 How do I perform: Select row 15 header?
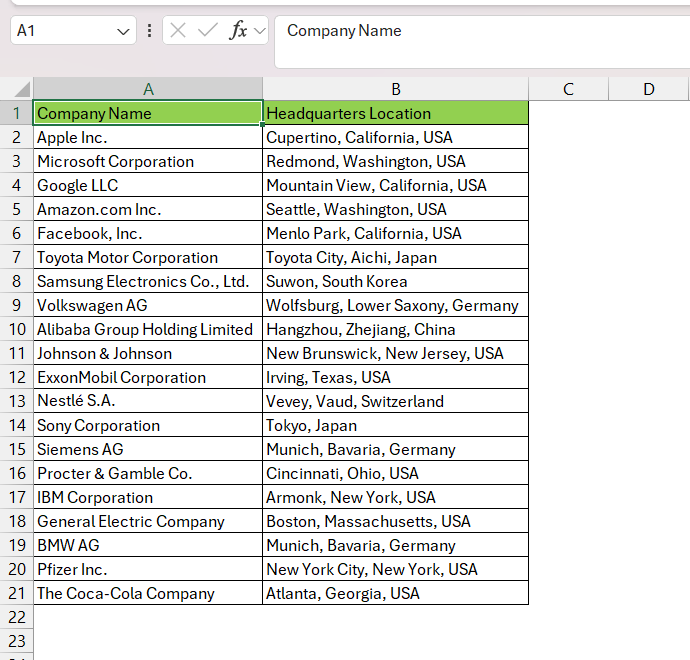[x=17, y=449]
